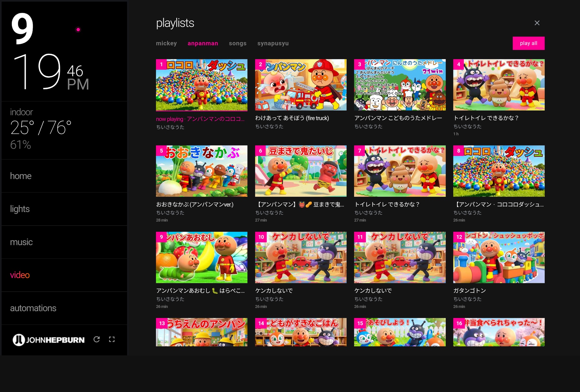Click title わけあって あそぼう (fire truck)
The height and width of the screenshot is (392, 580).
pyautogui.click(x=292, y=118)
